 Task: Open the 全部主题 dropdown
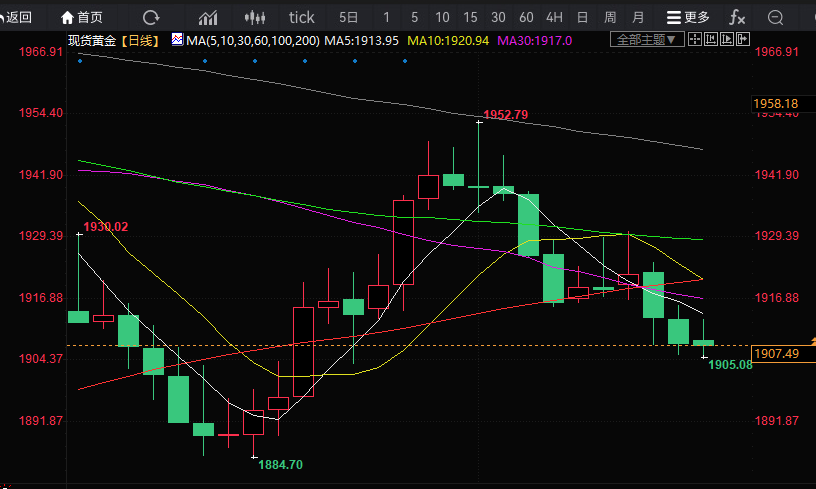coord(646,39)
